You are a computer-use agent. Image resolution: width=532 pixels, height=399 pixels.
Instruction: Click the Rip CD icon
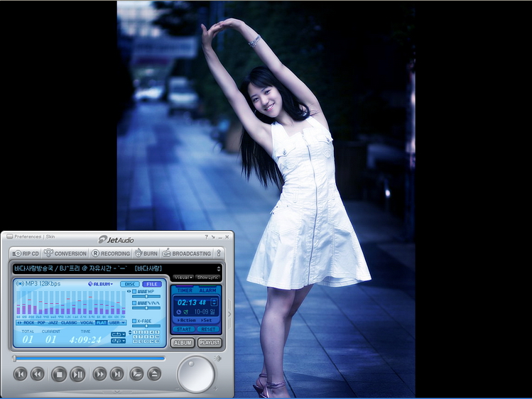(x=16, y=253)
